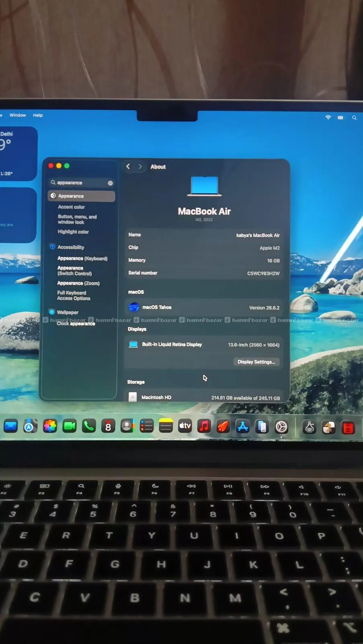This screenshot has height=644, width=363.
Task: Click the About window title
Action: pos(158,167)
